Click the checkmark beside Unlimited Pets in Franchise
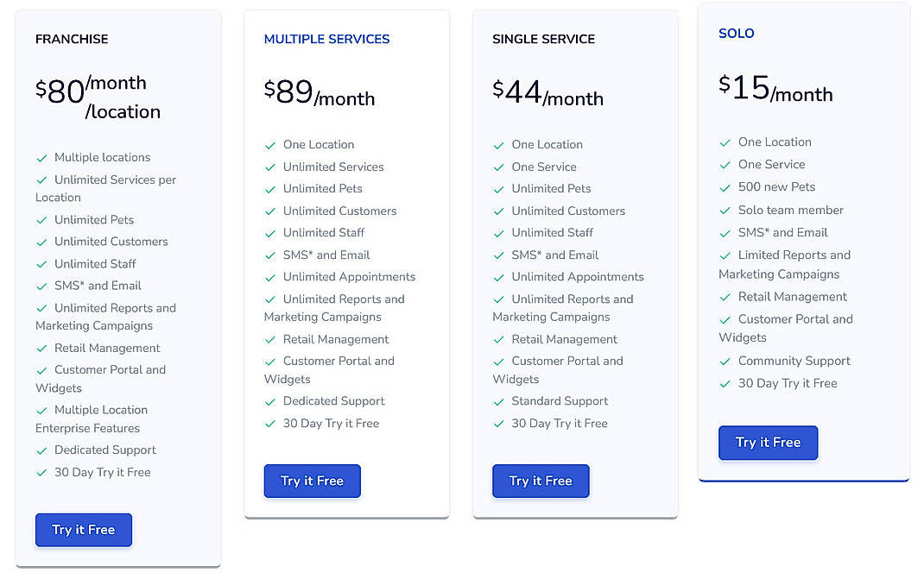The height and width of the screenshot is (579, 924). click(x=41, y=220)
